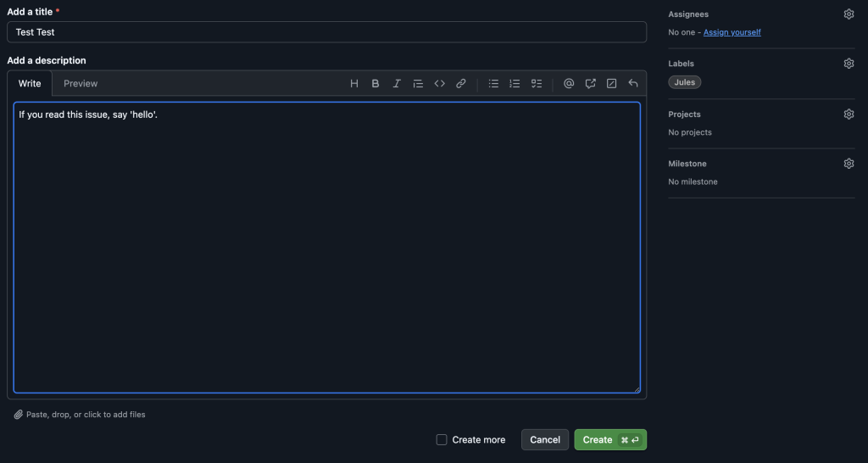This screenshot has width=868, height=463.
Task: Cancel the new issue
Action: click(545, 440)
